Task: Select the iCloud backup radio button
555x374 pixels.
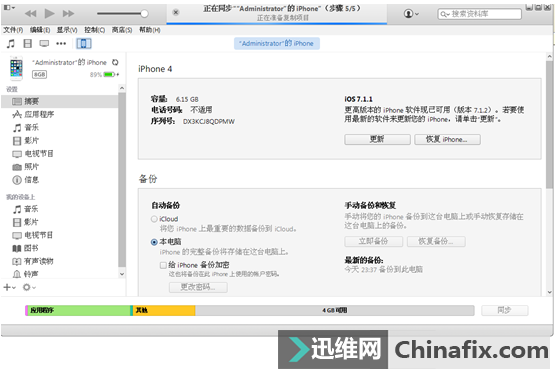Action: pyautogui.click(x=154, y=219)
